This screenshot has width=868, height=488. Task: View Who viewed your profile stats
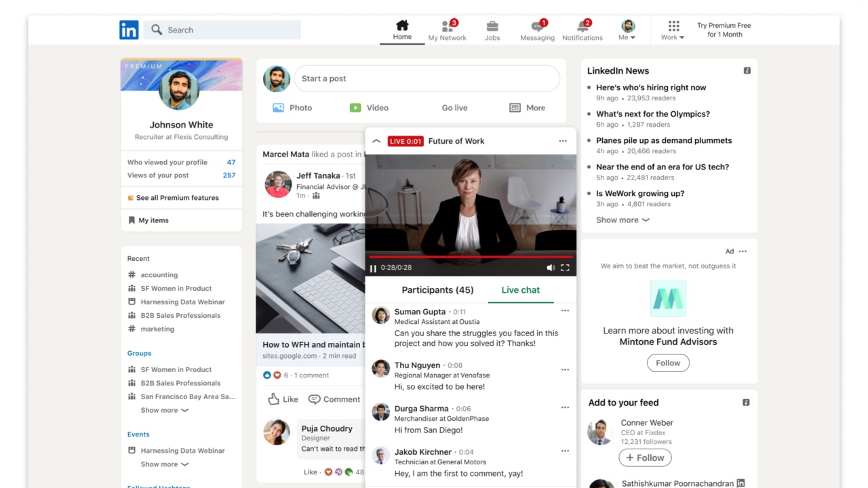pos(181,163)
